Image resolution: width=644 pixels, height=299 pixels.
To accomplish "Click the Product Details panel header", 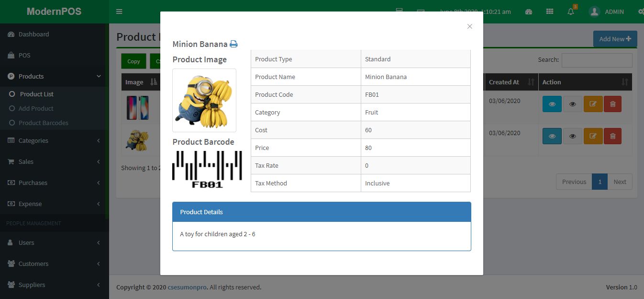I will point(322,212).
